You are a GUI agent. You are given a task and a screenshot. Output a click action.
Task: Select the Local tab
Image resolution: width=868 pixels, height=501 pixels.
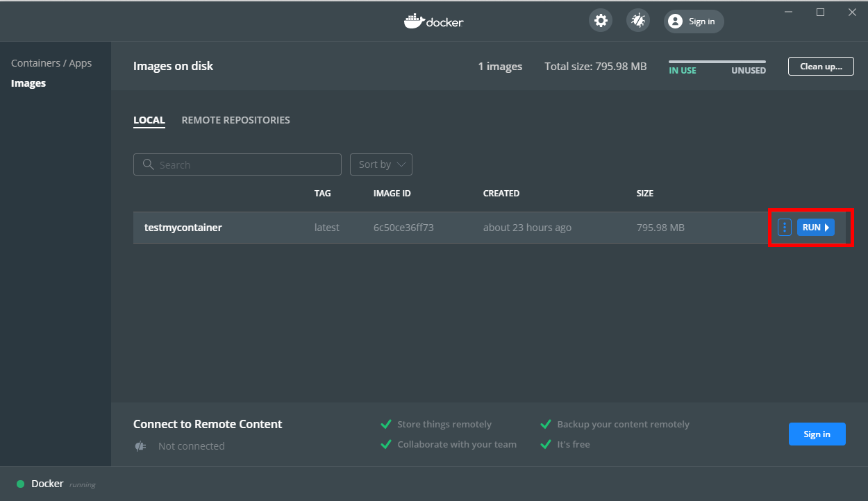149,120
